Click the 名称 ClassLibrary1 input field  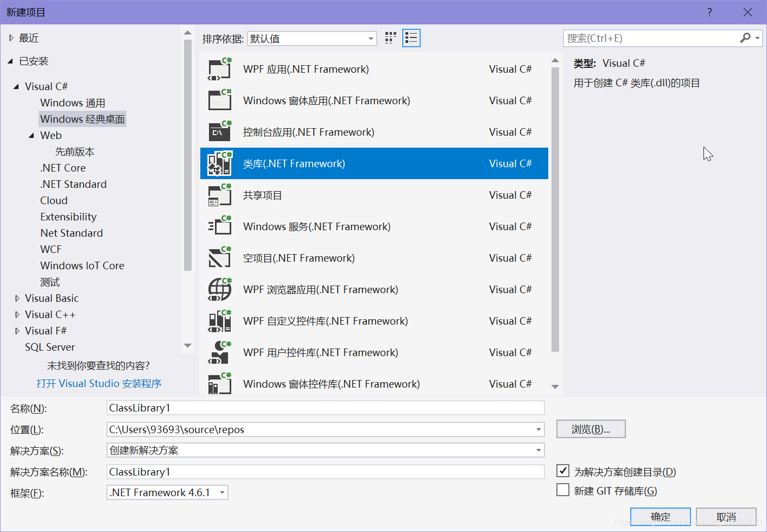(326, 408)
